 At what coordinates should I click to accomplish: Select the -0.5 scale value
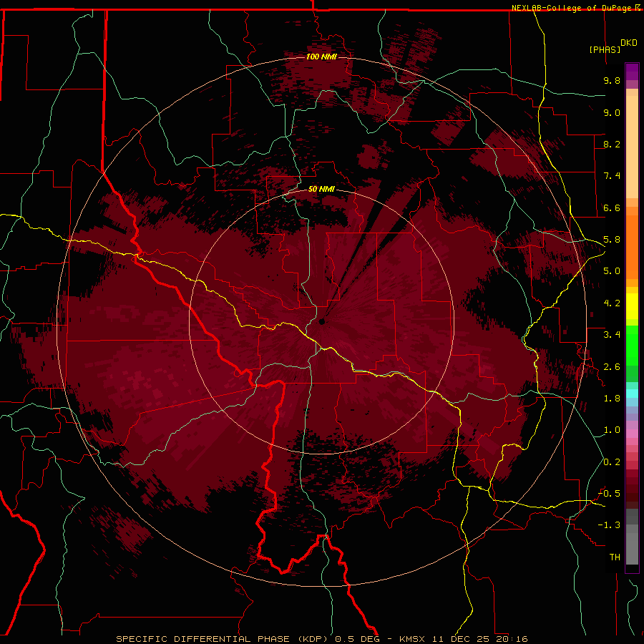click(x=610, y=494)
